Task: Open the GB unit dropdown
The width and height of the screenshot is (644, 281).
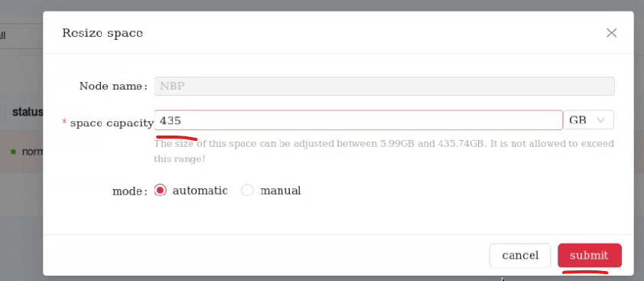Action: pos(588,120)
